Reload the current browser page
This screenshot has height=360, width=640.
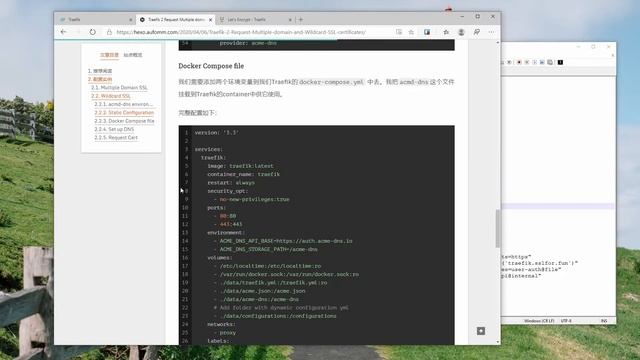click(93, 32)
